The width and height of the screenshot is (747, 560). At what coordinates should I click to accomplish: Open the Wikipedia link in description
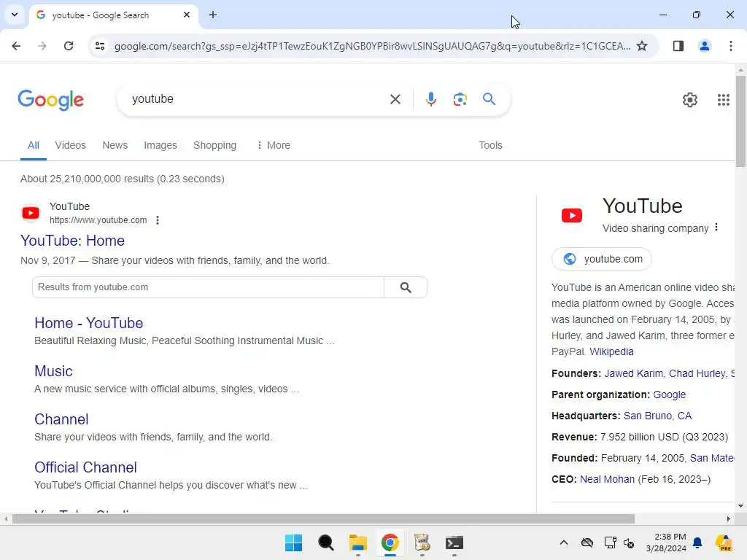pyautogui.click(x=611, y=351)
